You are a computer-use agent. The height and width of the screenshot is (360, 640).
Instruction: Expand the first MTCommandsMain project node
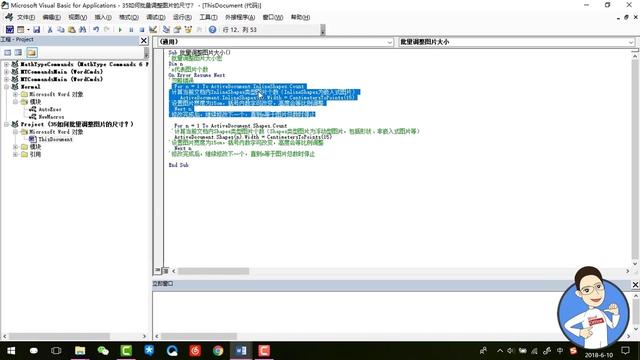[7, 71]
